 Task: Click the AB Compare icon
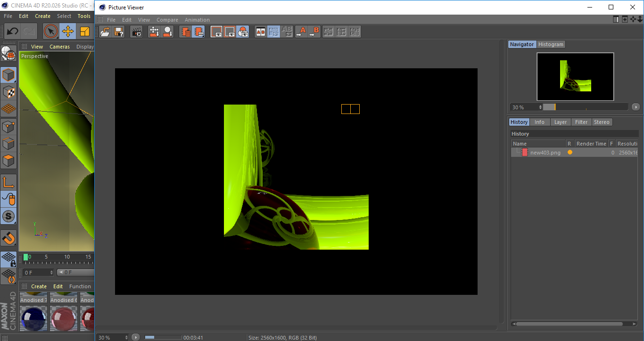point(260,32)
